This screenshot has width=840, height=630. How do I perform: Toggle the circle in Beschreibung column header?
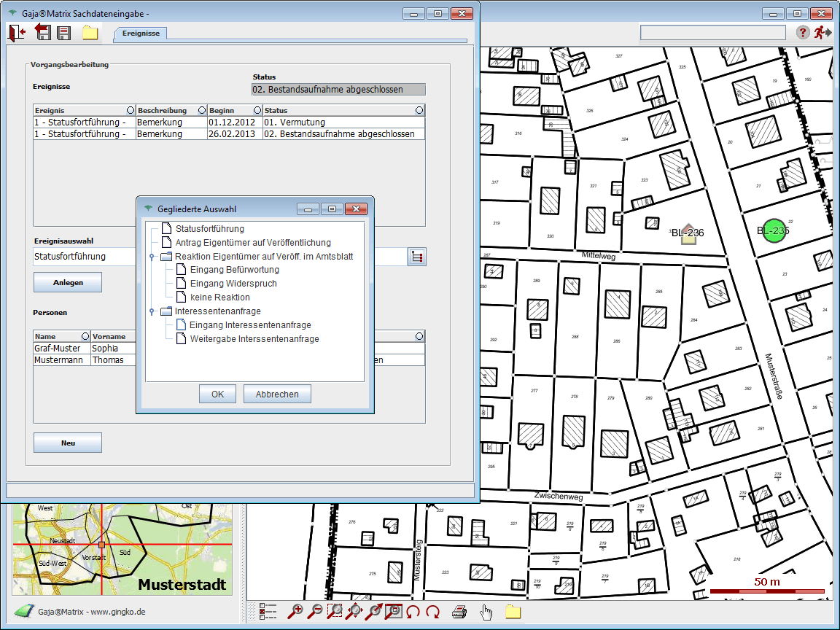click(x=201, y=110)
